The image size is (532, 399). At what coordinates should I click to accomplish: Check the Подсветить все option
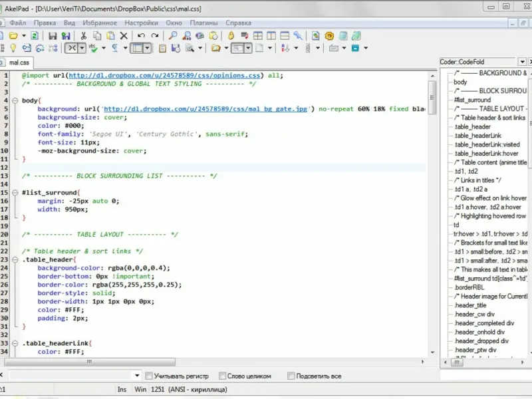291,376
